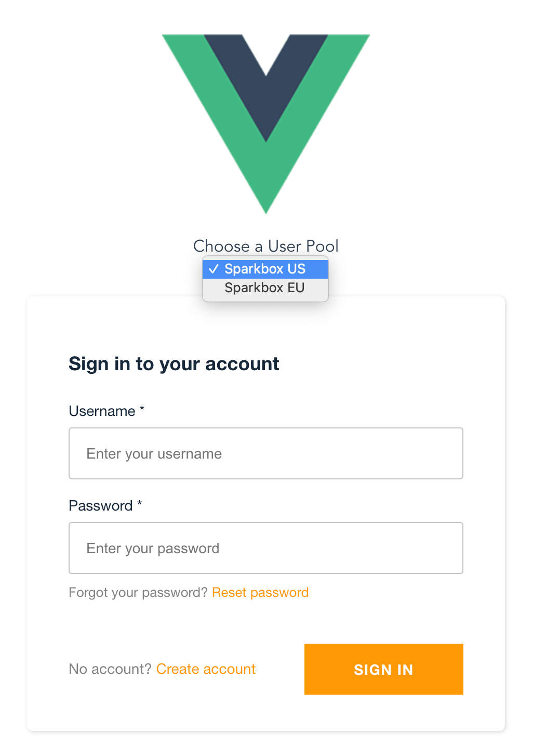Viewport: 533px width, 756px height.
Task: Select the Sparkbox EU user pool
Action: pos(265,288)
